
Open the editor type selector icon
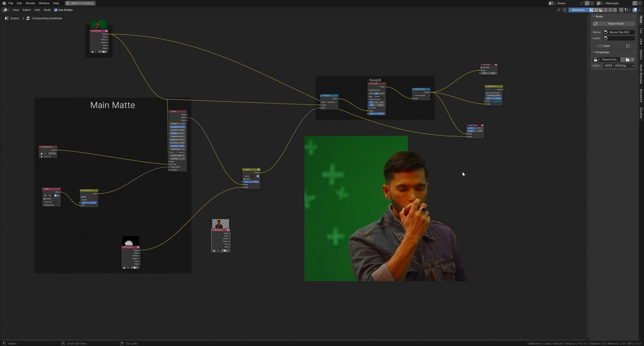click(x=6, y=10)
